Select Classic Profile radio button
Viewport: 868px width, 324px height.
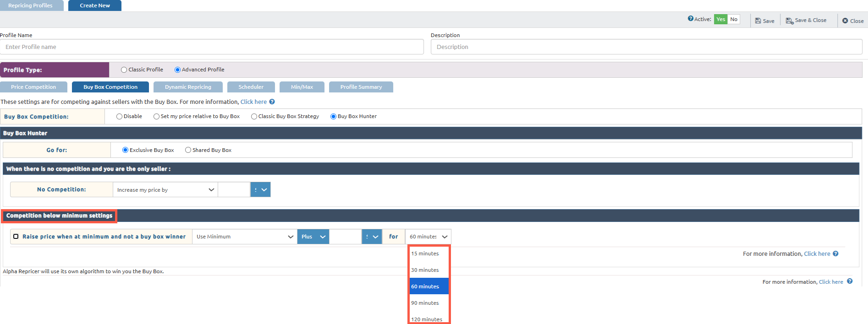[x=124, y=70]
